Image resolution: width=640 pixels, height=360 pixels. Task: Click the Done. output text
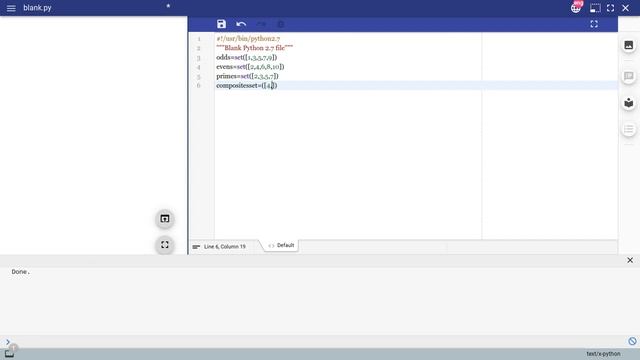20,271
